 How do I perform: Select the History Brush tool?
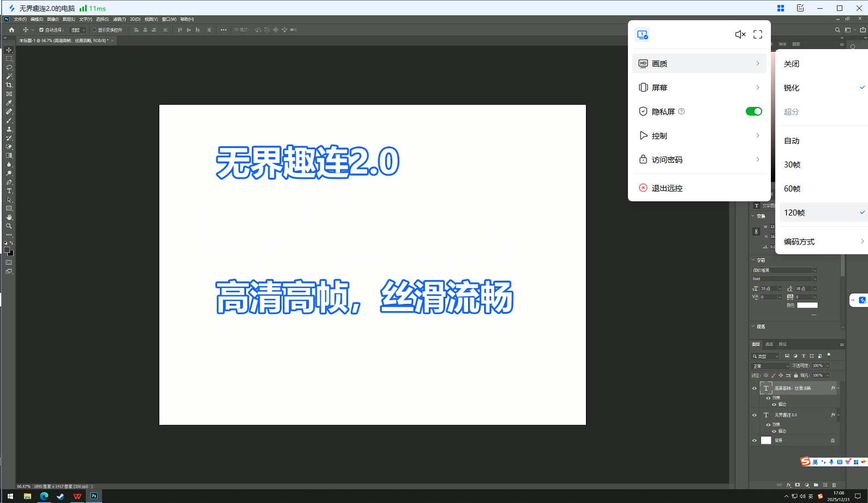tap(9, 138)
